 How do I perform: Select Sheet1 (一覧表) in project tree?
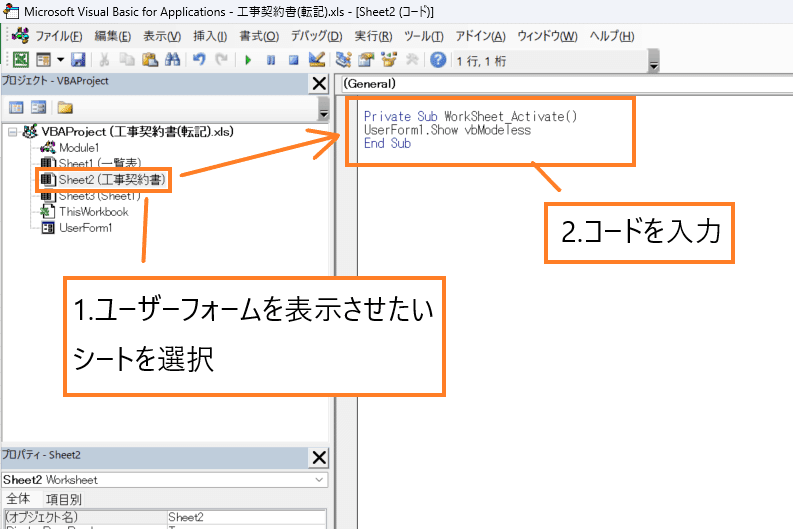pyautogui.click(x=100, y=163)
